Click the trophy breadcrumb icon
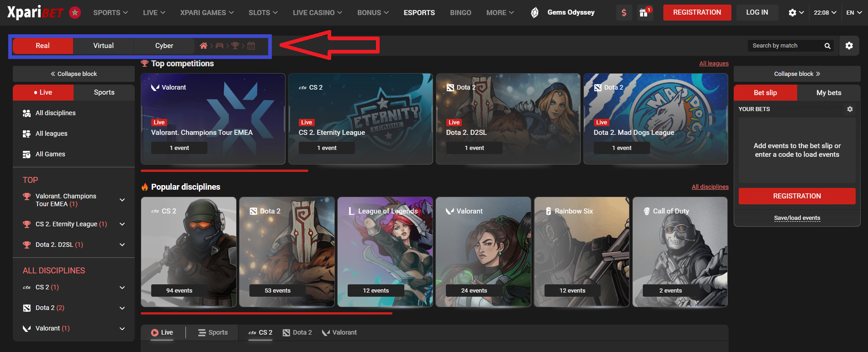 (235, 46)
